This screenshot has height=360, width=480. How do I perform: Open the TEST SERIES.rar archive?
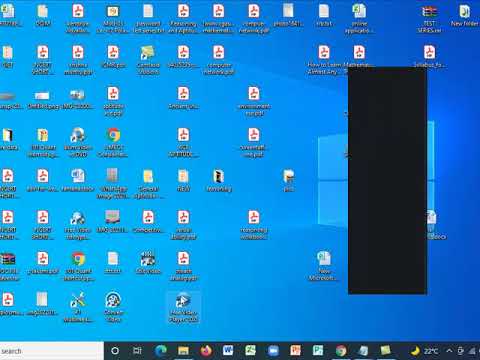429,19
